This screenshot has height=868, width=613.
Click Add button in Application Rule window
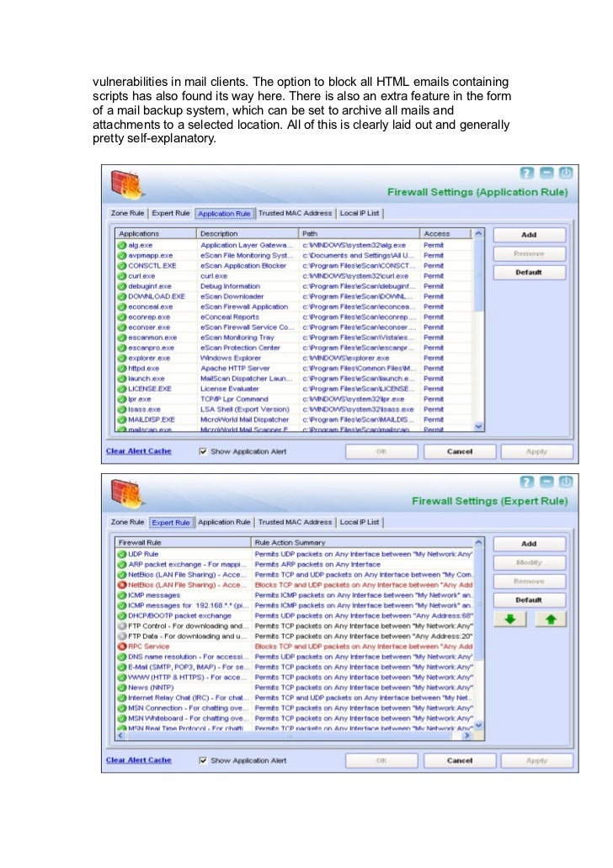pos(530,235)
